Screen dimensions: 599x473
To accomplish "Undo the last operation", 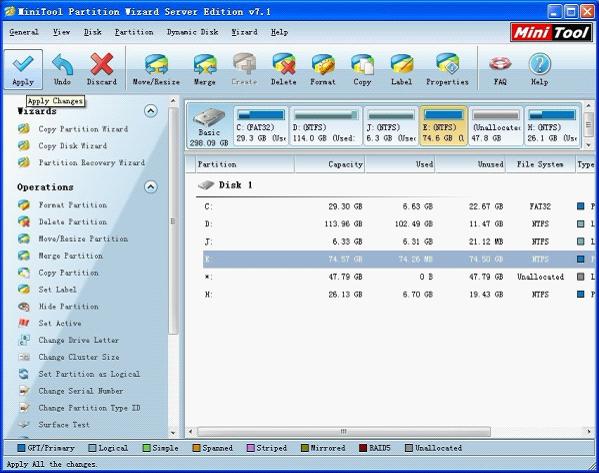I will click(x=62, y=70).
